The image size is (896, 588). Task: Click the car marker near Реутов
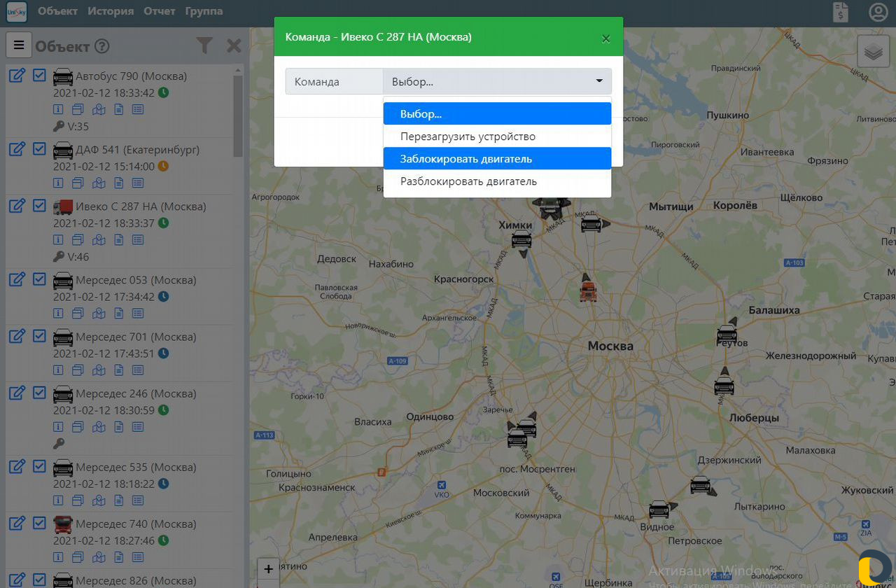pos(727,333)
